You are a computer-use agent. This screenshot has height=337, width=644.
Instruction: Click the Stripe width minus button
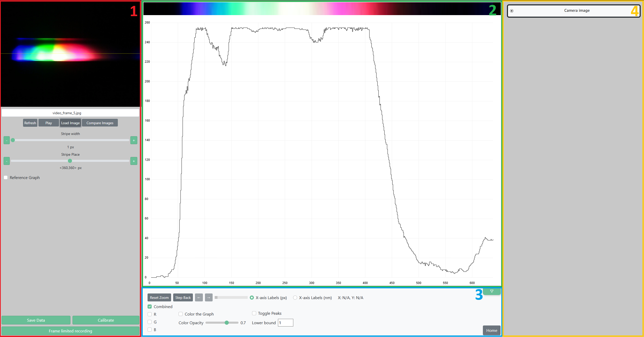point(7,140)
